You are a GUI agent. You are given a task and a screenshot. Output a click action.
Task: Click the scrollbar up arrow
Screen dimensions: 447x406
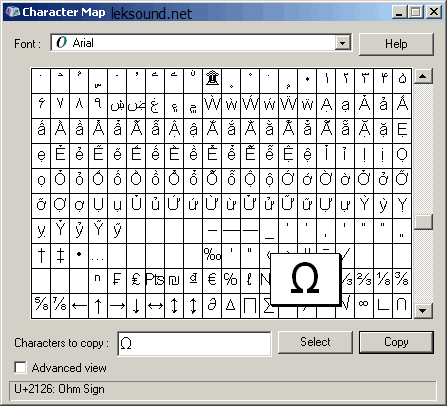pos(423,76)
